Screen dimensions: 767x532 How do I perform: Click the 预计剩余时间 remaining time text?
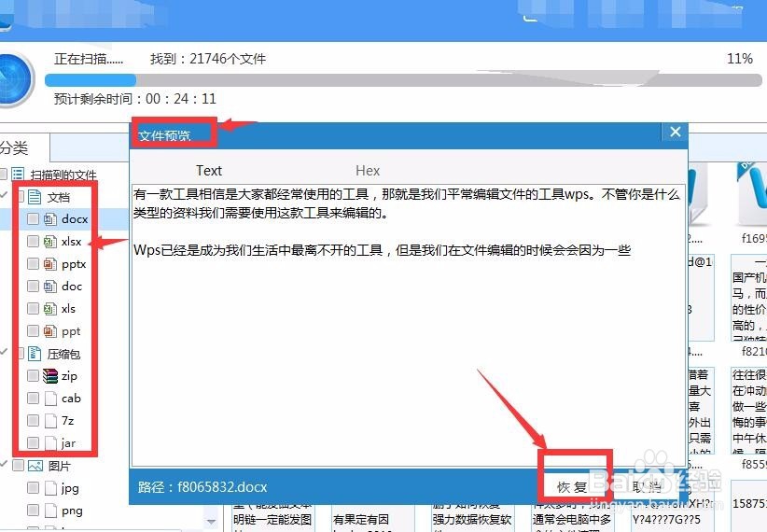coord(135,99)
